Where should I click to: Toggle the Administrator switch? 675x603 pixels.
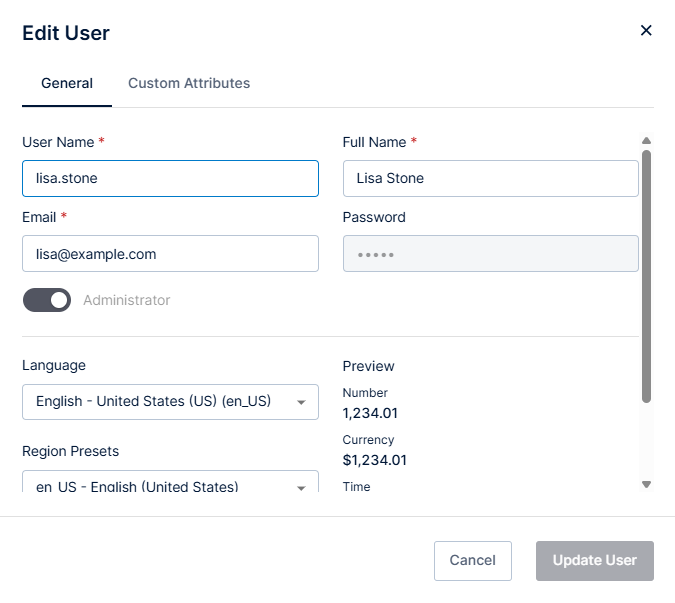pos(47,300)
